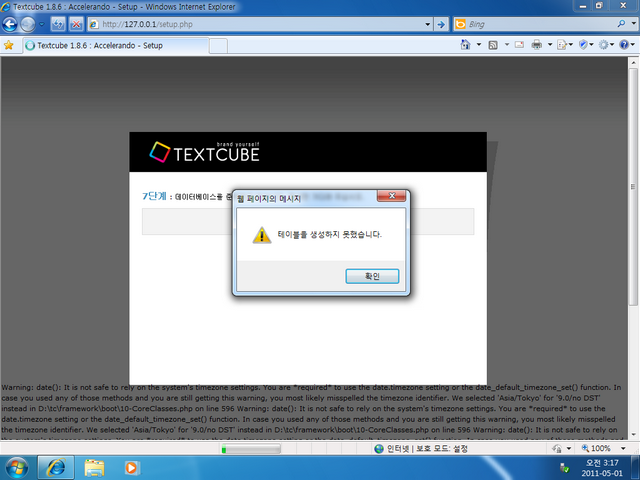
Task: Open the Safety shield menu
Action: [x=586, y=45]
